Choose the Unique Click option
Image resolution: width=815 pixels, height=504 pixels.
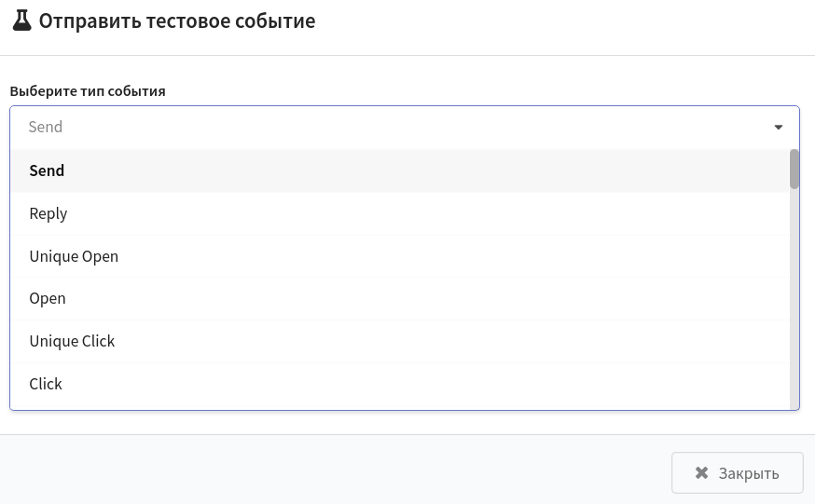pyautogui.click(x=400, y=342)
